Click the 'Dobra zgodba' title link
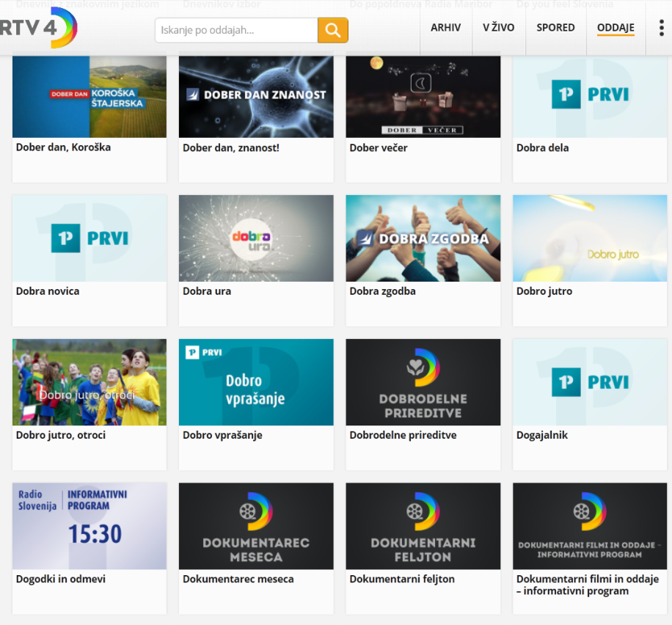Viewport: 672px width, 625px height. 383,291
